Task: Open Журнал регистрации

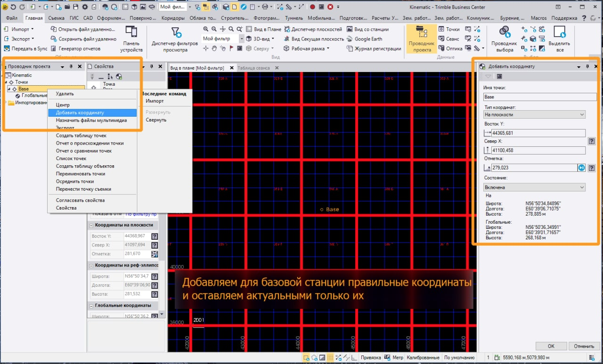Action: click(374, 49)
